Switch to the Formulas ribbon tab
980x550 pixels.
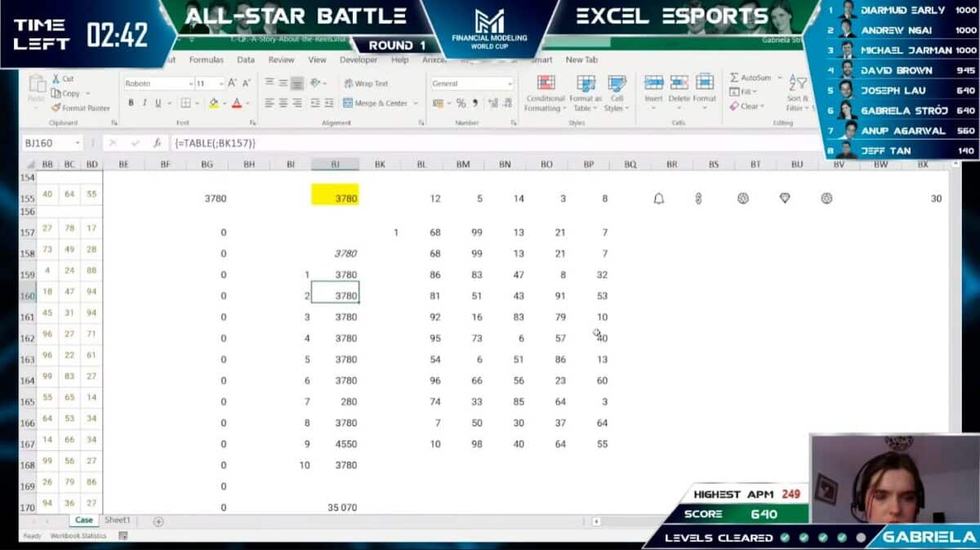pos(207,59)
